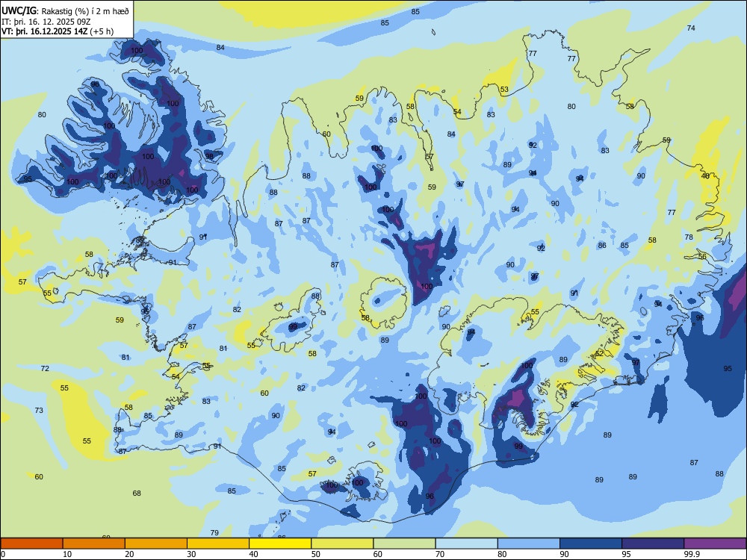Click the humidity value '68' on the map
Image resolution: width=747 pixels, height=560 pixels.
click(x=137, y=494)
